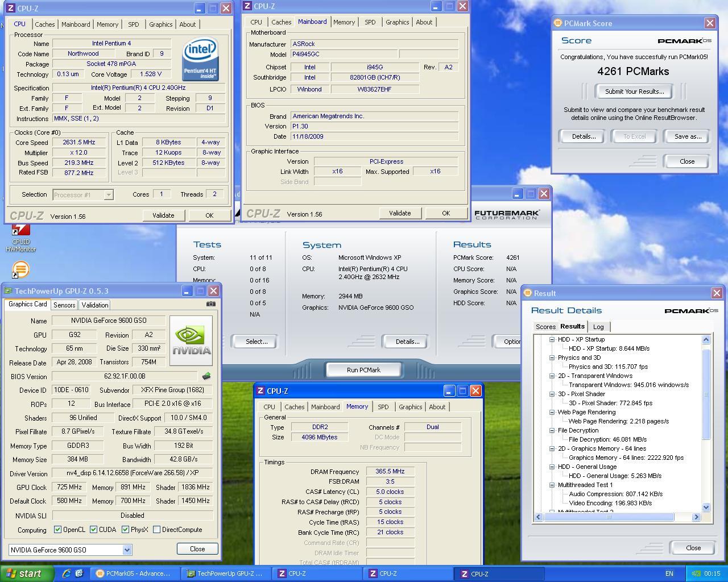Open the orange PCMark desktop shortcut below HWMonitor
The height and width of the screenshot is (582, 728).
tap(20, 269)
